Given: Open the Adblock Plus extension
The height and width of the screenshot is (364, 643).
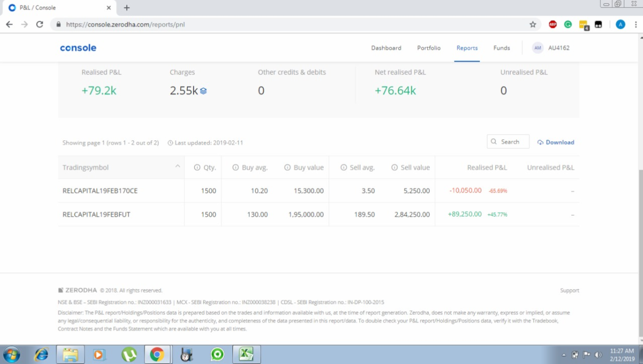Looking at the screenshot, I should click(553, 24).
